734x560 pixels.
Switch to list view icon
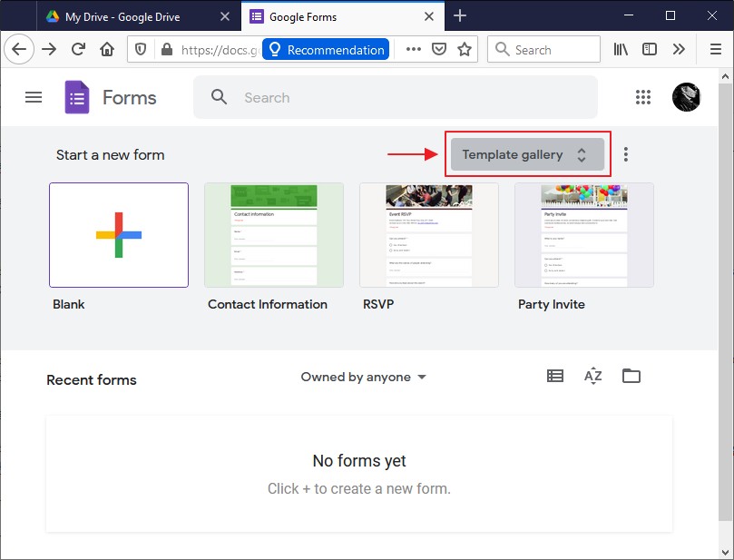click(x=555, y=376)
